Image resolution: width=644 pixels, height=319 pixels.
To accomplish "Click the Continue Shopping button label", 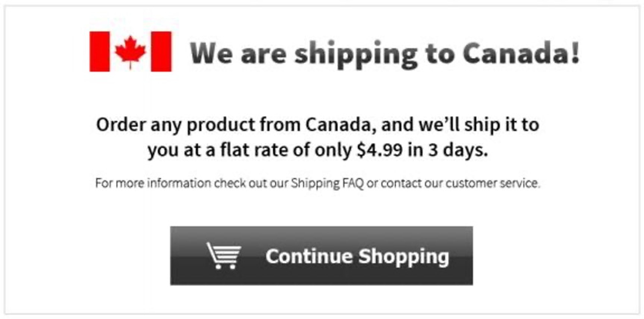I will [x=358, y=256].
